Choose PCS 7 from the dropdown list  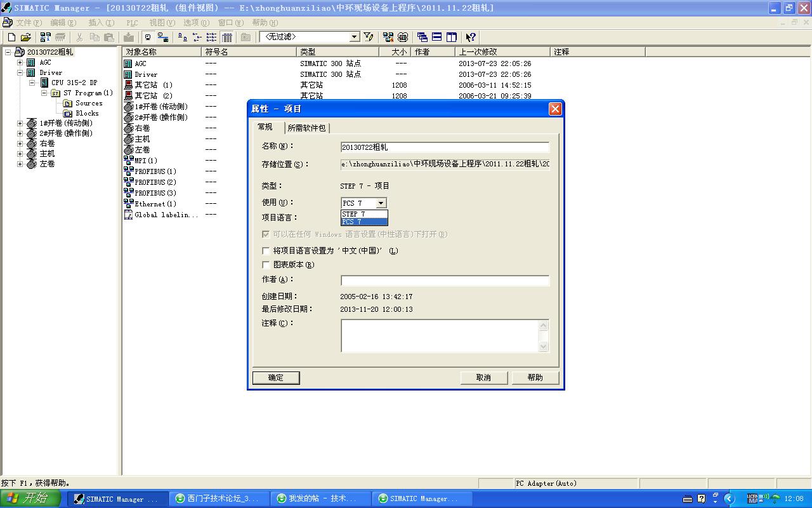point(364,222)
